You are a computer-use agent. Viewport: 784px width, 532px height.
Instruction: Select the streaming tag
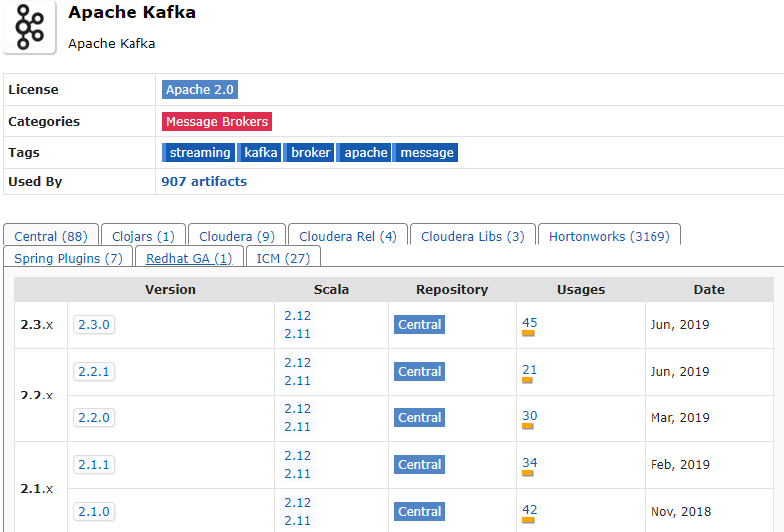198,153
